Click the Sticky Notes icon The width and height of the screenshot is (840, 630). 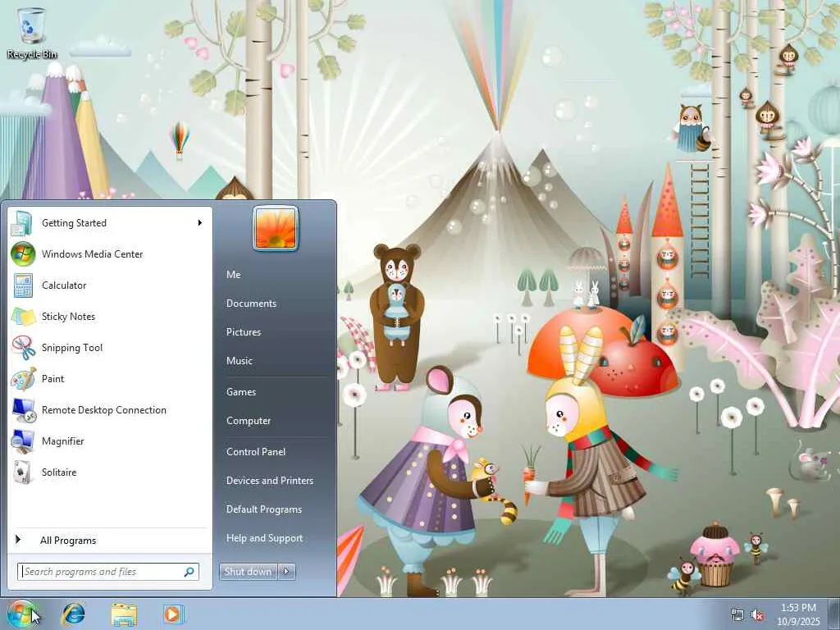23,316
